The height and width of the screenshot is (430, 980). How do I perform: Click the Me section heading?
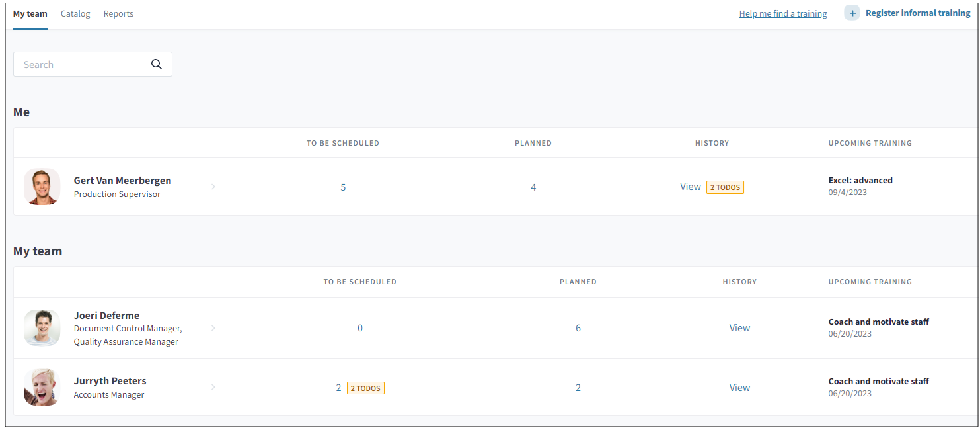(x=22, y=112)
